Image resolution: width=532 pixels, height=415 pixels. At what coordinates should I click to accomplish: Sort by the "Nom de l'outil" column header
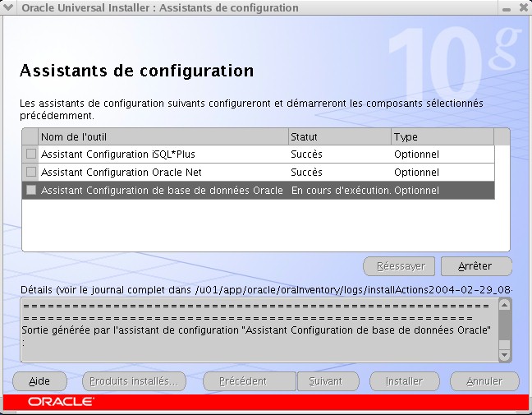pyautogui.click(x=163, y=136)
